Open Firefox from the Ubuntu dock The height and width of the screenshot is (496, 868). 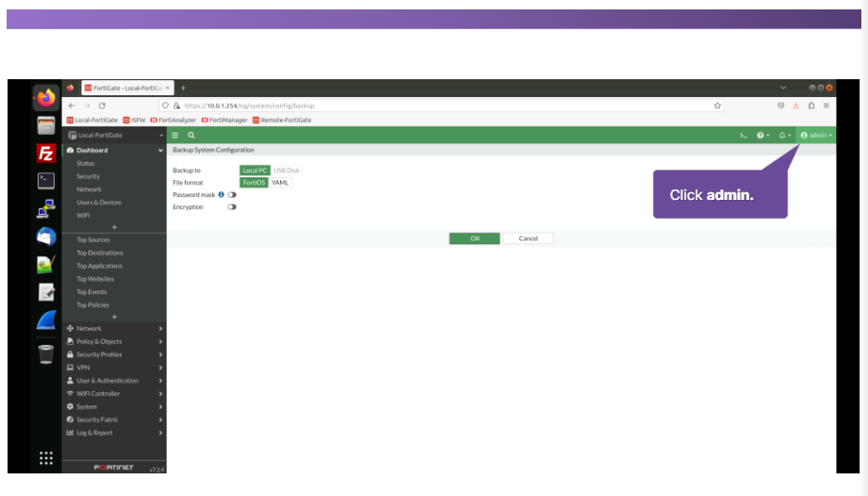point(46,98)
